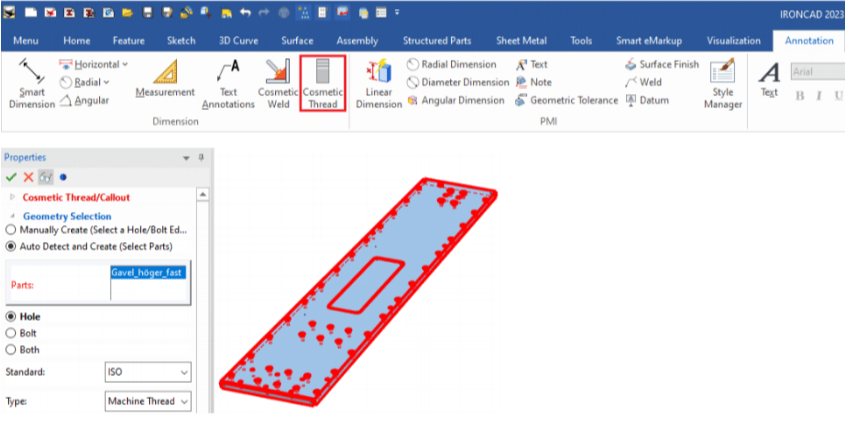Open the Properties panel options arrow
This screenshot has height=422, width=846.
[x=187, y=158]
